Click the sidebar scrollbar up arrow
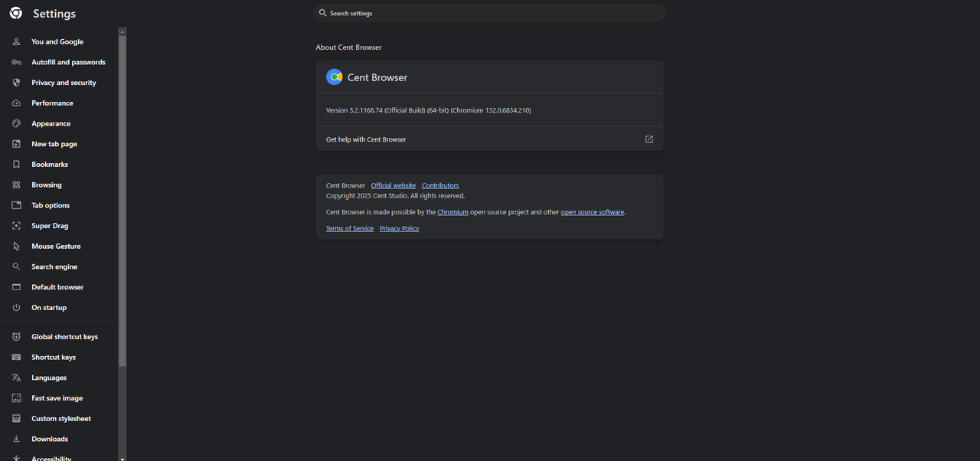This screenshot has width=980, height=461. [x=122, y=31]
